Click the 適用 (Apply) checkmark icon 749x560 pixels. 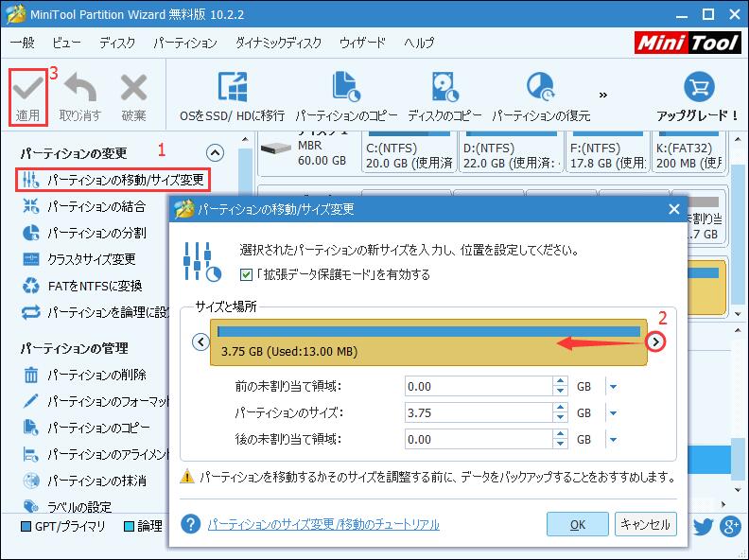click(27, 89)
